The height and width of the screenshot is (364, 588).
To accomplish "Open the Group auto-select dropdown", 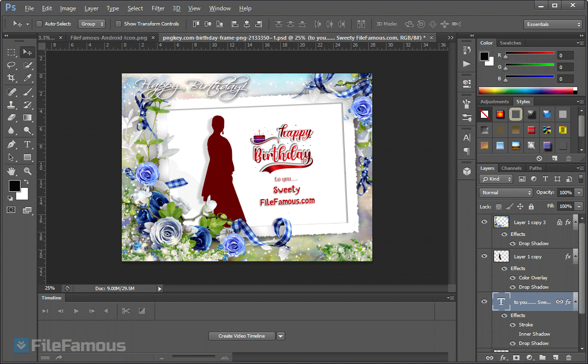I will [91, 24].
